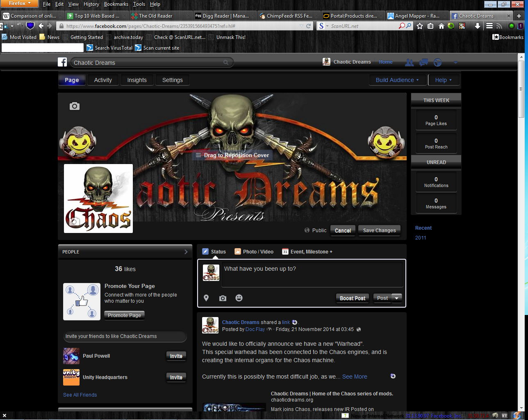
Task: Open the Facebook account dropdown arrow
Action: (455, 62)
